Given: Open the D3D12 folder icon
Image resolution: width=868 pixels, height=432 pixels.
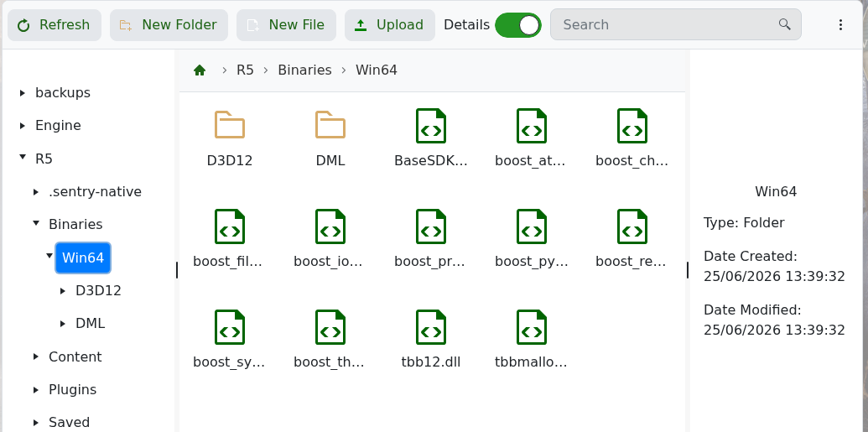Looking at the screenshot, I should point(230,125).
